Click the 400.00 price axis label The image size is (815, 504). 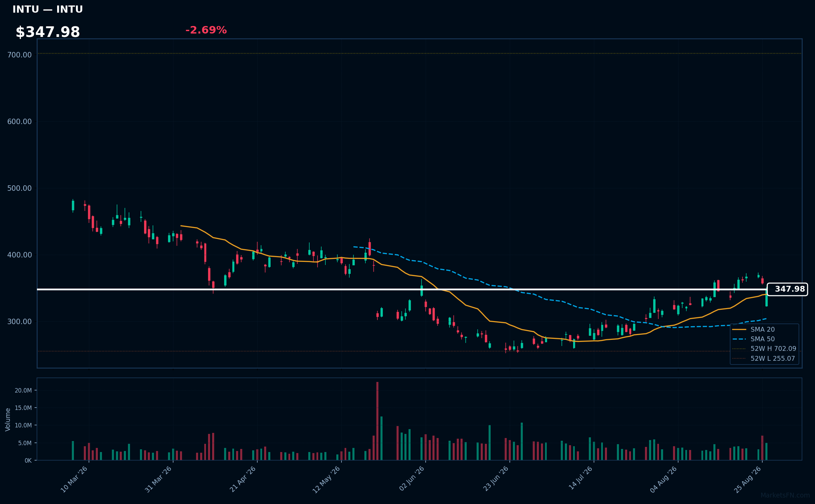coord(20,255)
